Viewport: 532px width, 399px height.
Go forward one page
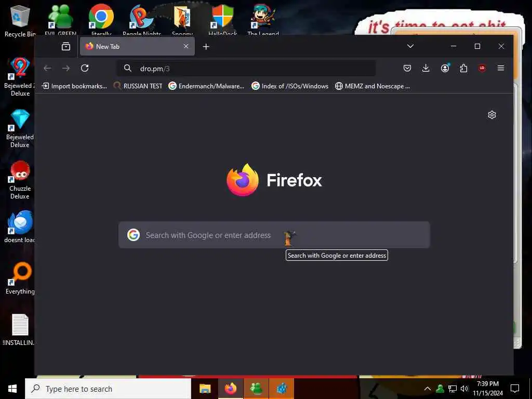point(66,68)
